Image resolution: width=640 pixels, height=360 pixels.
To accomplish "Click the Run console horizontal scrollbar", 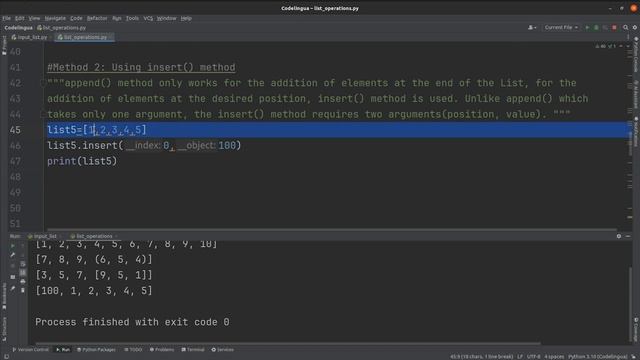I will click(288, 344).
